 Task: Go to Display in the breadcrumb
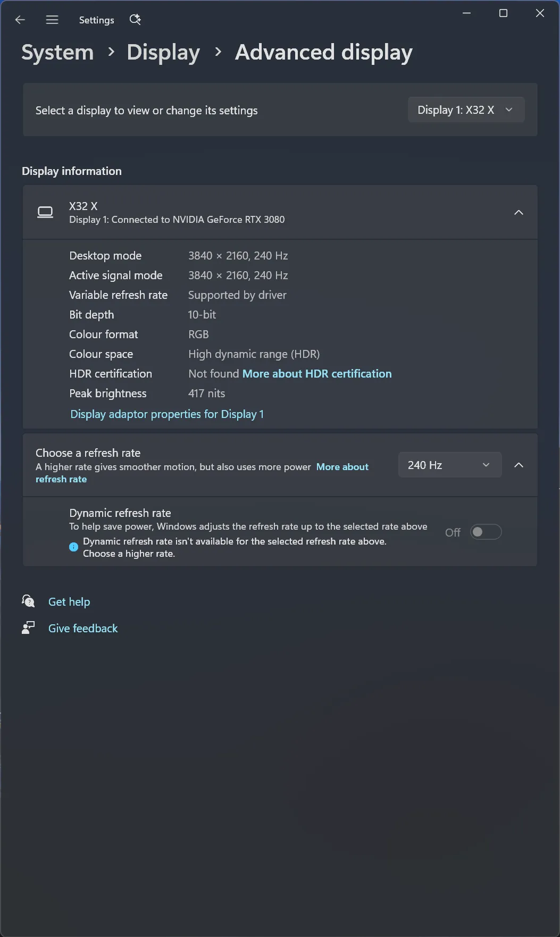click(163, 52)
